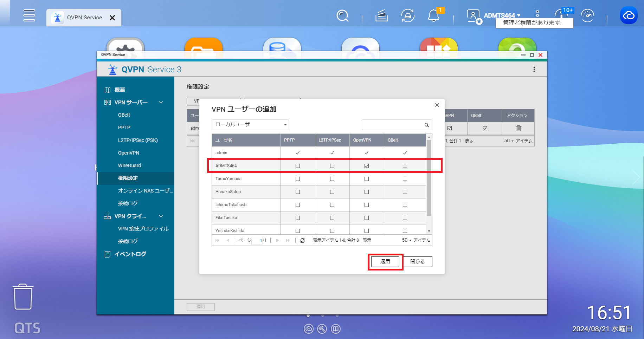This screenshot has width=644, height=339.
Task: Delete admin entry with trash icon
Action: (519, 128)
